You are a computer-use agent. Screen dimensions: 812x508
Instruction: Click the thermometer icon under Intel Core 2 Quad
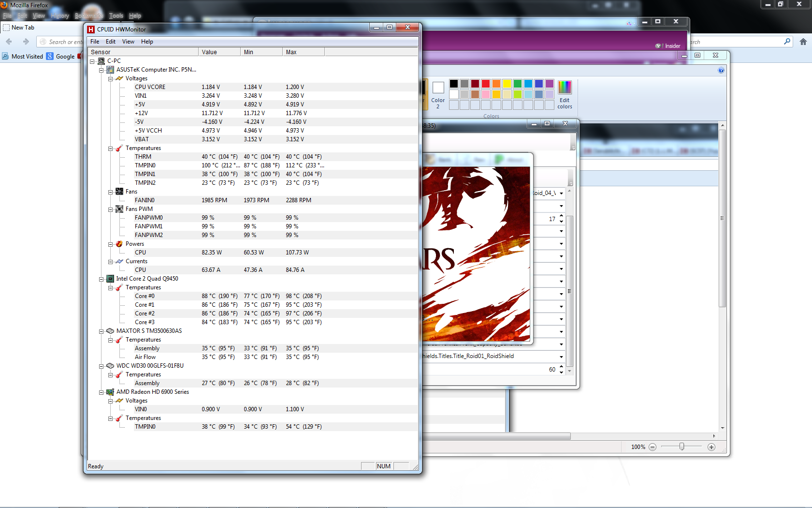coord(119,287)
